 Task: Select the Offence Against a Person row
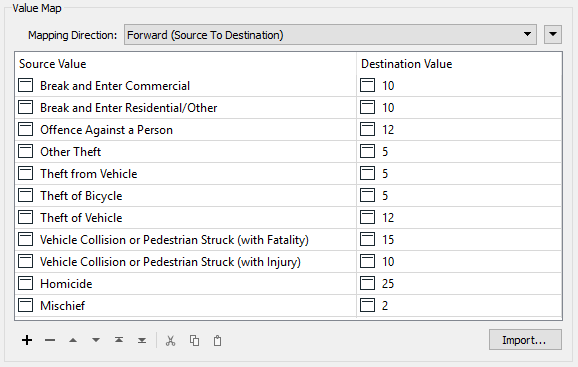pyautogui.click(x=288, y=130)
